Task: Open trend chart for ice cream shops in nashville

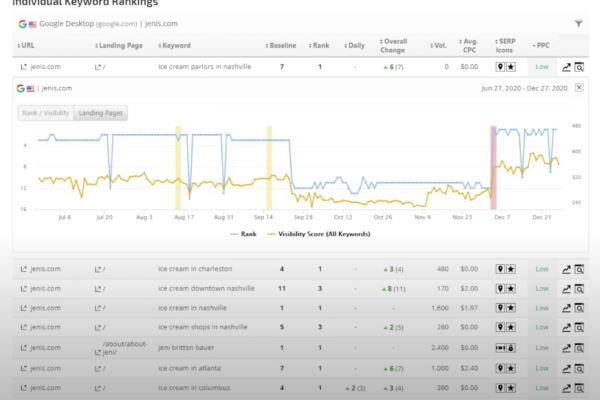Action: point(566,328)
